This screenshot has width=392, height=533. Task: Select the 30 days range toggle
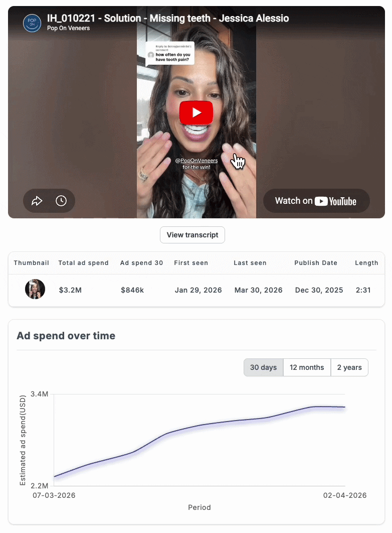pos(263,367)
